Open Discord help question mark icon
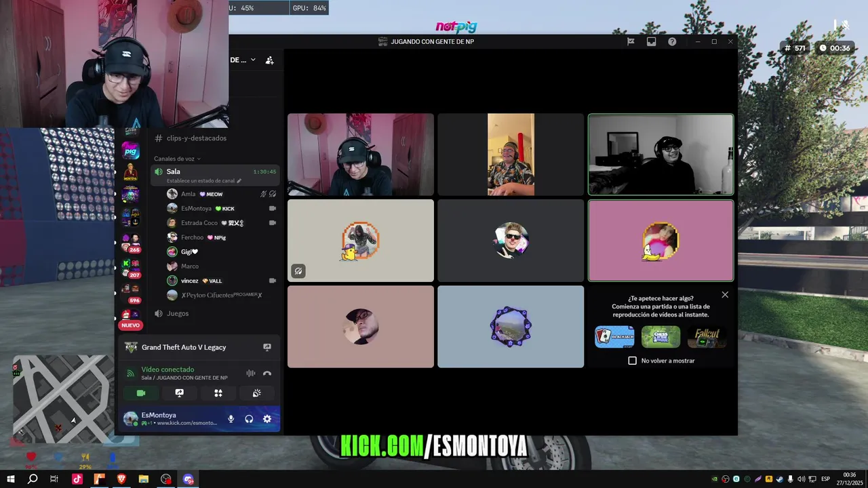The width and height of the screenshot is (868, 488). pyautogui.click(x=672, y=41)
